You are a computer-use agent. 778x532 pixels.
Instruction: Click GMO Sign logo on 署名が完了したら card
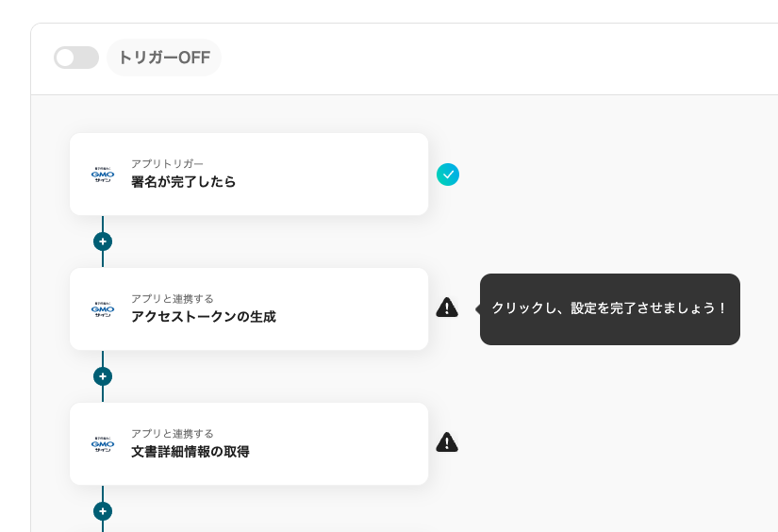tap(102, 175)
